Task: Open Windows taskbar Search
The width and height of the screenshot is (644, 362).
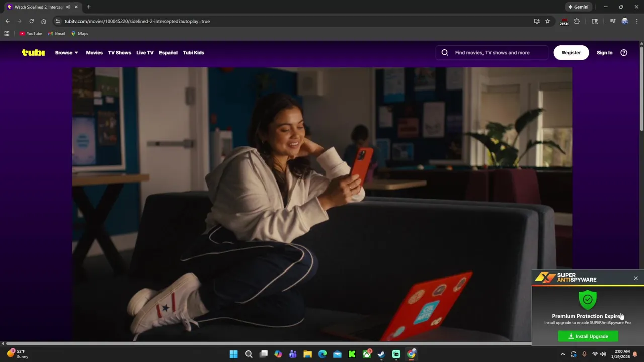Action: tap(249, 354)
